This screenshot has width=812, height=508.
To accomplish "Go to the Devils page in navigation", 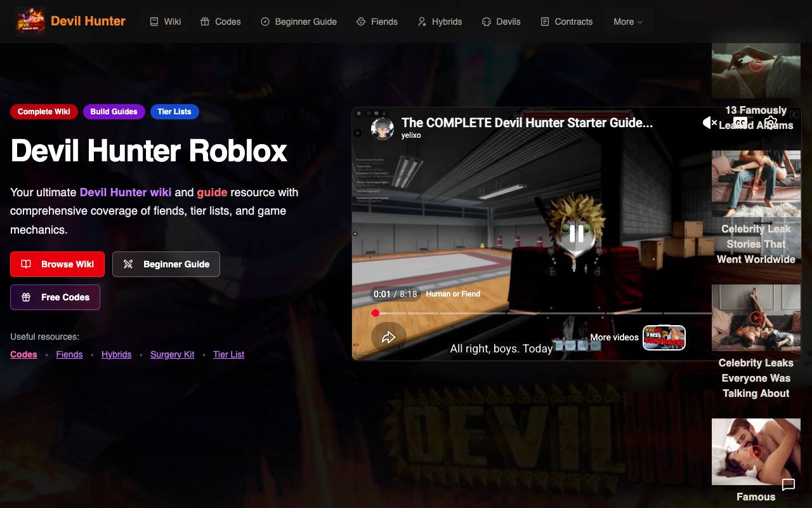I will coord(501,22).
